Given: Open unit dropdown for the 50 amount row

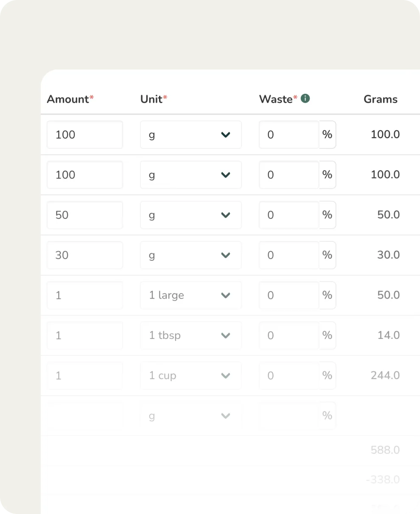Looking at the screenshot, I should [190, 215].
